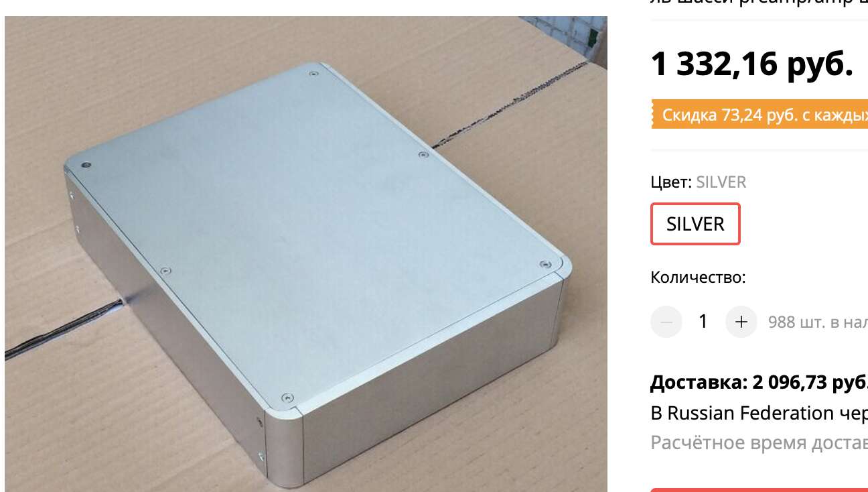The width and height of the screenshot is (868, 492).
Task: Select the SILVER color option
Action: 695,224
